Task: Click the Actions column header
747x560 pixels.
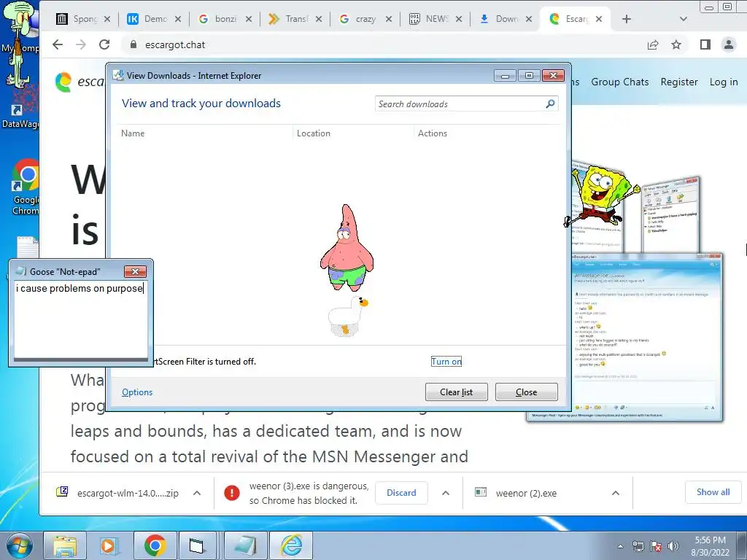Action: [433, 133]
